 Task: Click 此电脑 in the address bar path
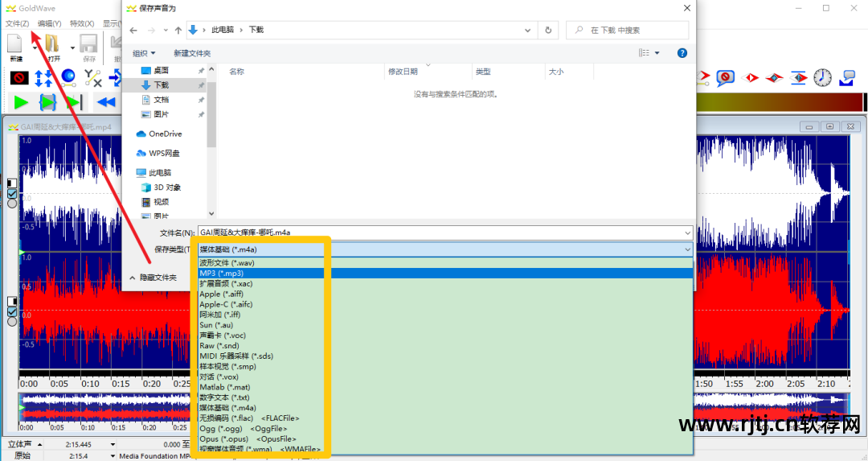[223, 30]
